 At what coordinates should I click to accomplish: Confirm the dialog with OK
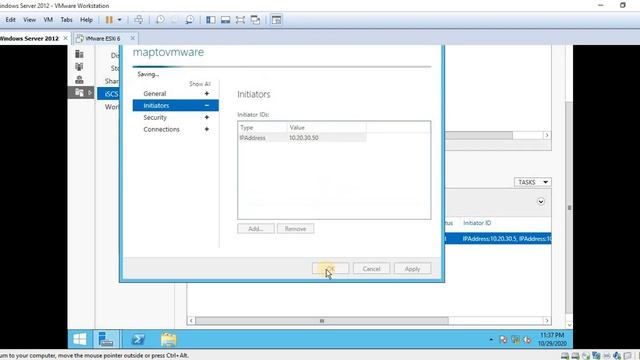click(330, 269)
